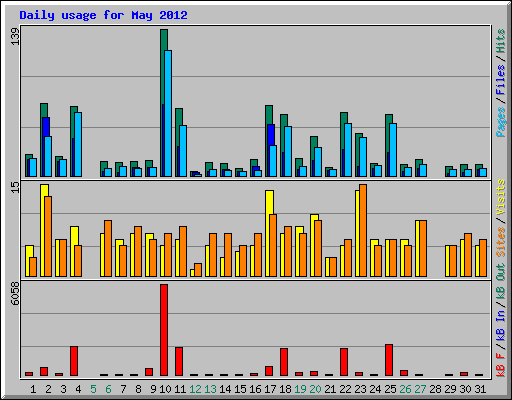Select the red kB bar for day 9
Image resolution: width=512 pixels, height=400 pixels.
(149, 372)
